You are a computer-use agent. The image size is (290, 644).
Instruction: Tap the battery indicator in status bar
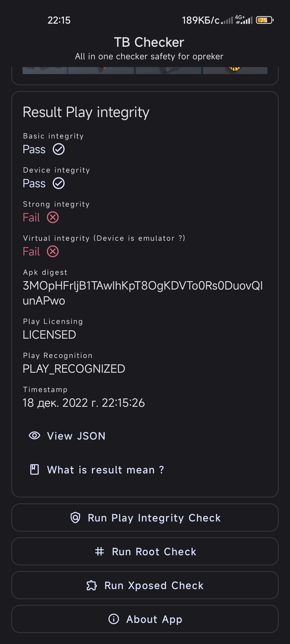265,20
